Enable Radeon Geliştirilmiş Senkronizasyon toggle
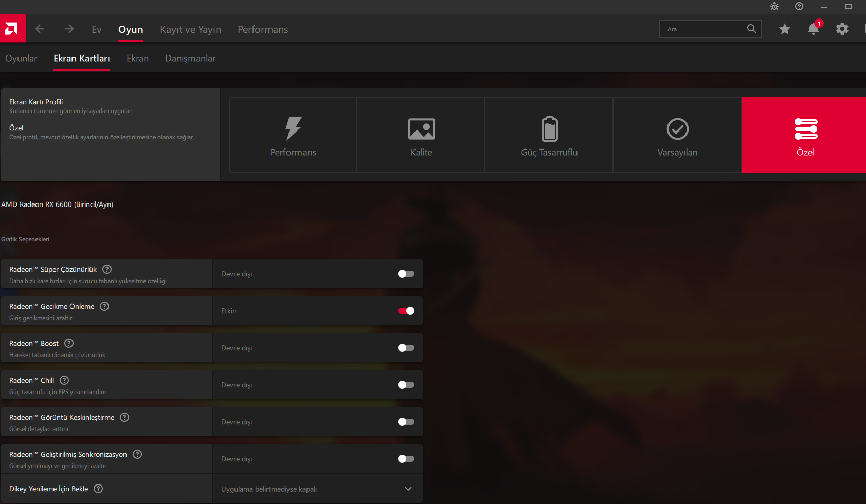This screenshot has height=504, width=866. tap(406, 459)
